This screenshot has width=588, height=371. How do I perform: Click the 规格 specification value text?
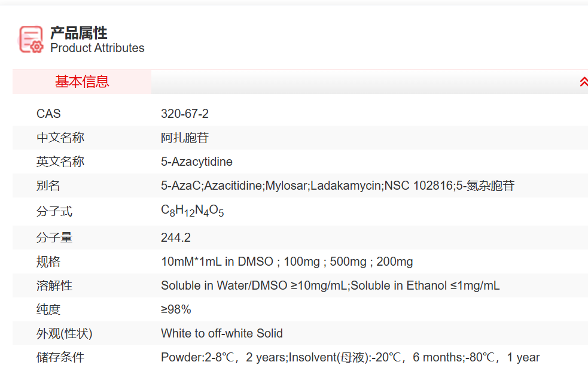[x=287, y=261]
